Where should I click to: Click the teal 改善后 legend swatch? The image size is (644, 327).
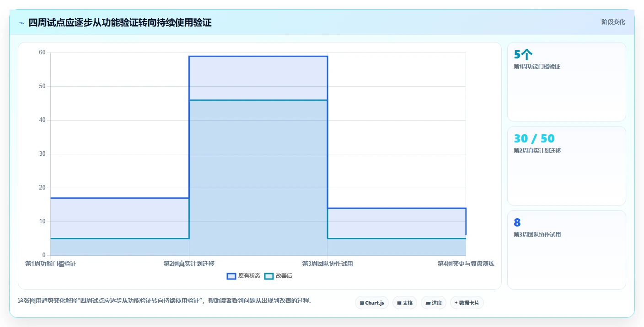pyautogui.click(x=269, y=276)
